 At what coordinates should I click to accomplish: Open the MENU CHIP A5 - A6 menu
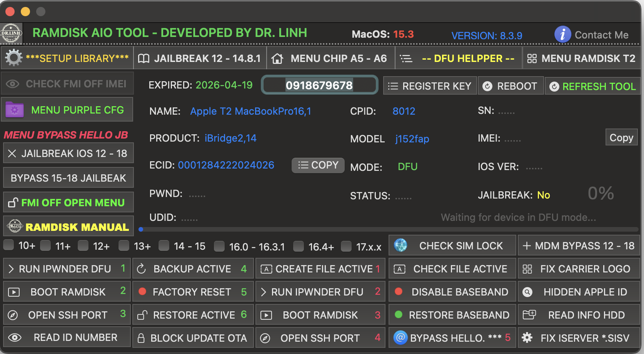pos(331,58)
